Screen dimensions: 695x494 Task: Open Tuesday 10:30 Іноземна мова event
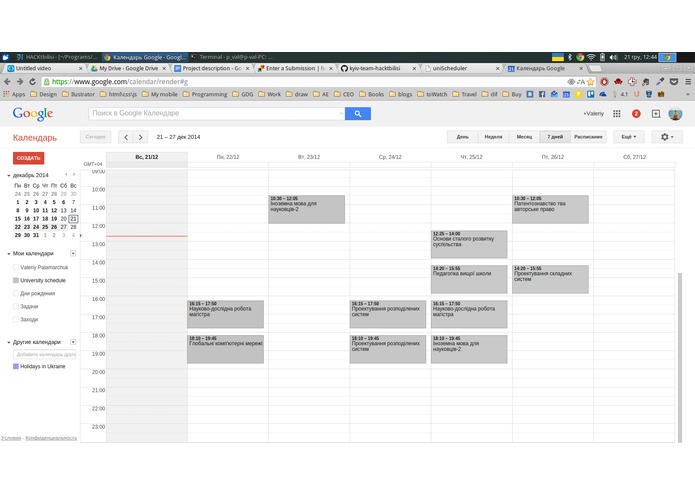pyautogui.click(x=306, y=209)
